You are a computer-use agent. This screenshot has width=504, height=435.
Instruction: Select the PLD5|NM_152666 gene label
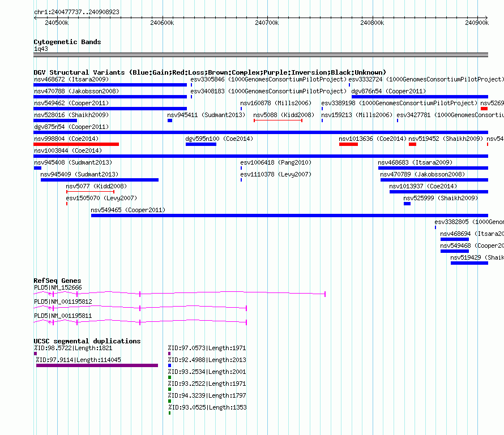coord(58,288)
